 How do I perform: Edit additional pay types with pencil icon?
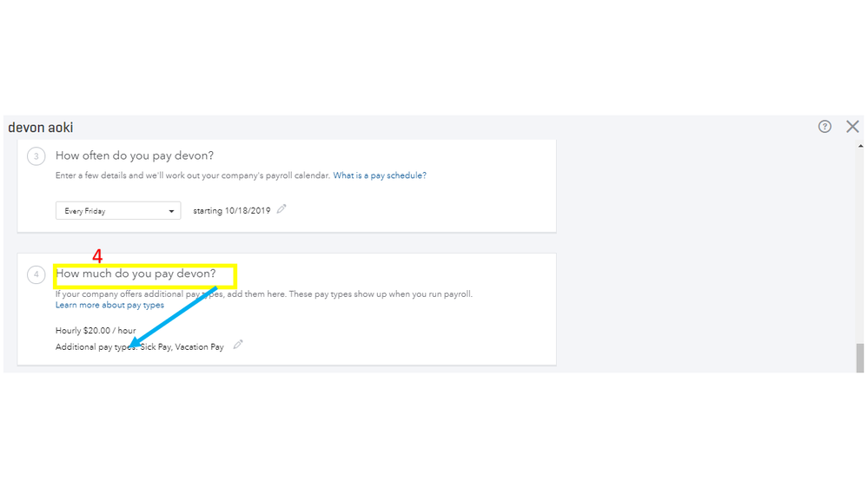click(238, 345)
